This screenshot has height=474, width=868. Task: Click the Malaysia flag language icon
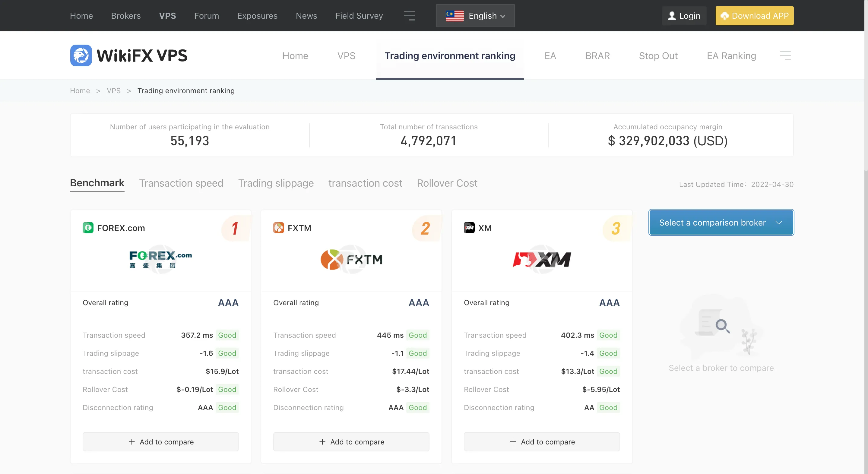pyautogui.click(x=455, y=15)
